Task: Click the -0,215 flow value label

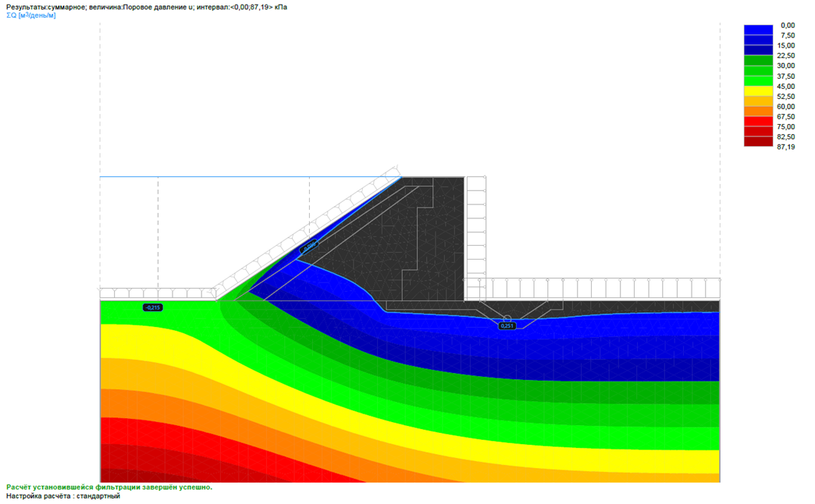Action: (153, 307)
